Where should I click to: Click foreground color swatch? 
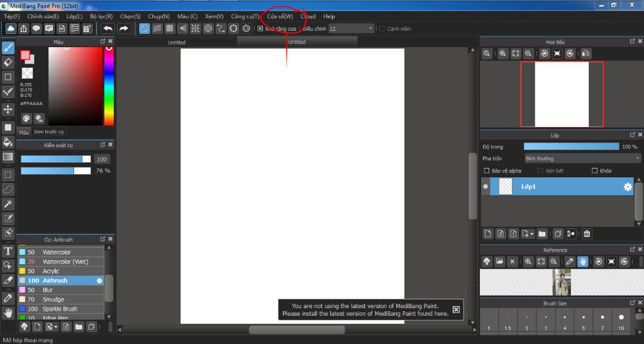click(x=25, y=55)
